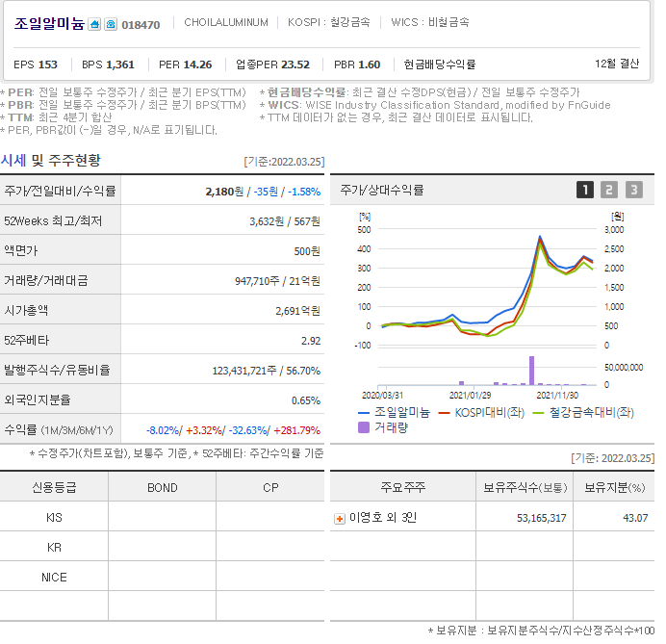This screenshot has width=666, height=644.
Task: Click the 철강금속대비(좌) green legend entry
Action: [582, 412]
